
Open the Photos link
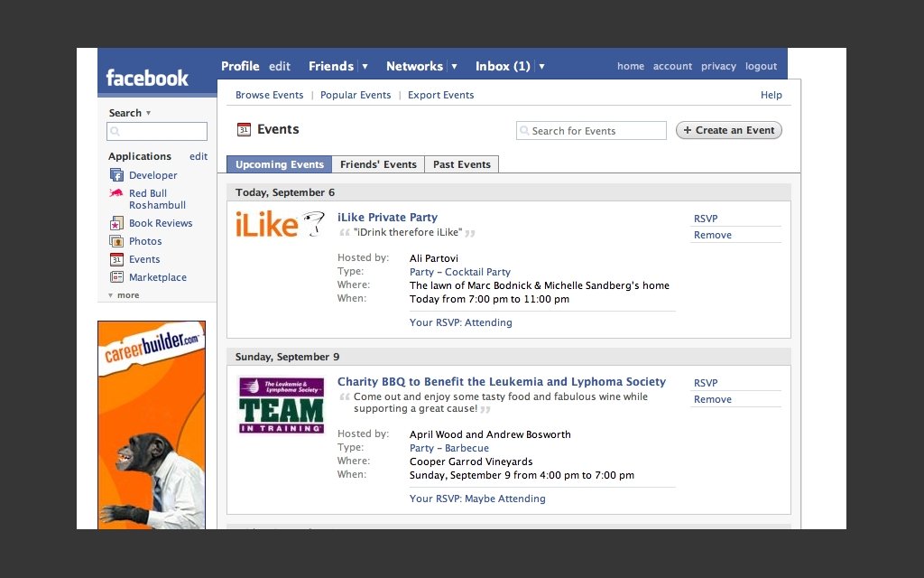tap(145, 241)
